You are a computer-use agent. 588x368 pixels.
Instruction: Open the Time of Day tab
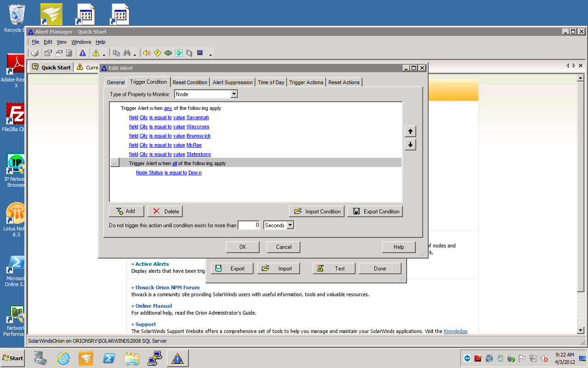271,82
